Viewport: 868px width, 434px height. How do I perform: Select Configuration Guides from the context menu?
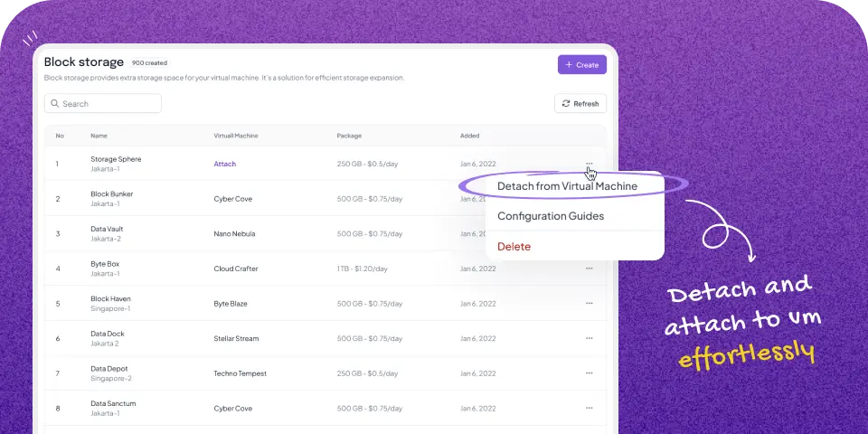(551, 216)
